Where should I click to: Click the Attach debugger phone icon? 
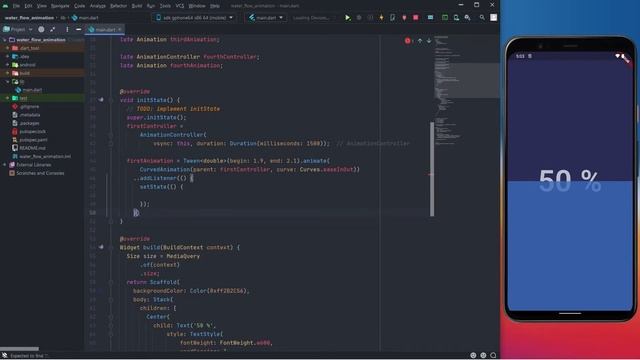tap(392, 18)
